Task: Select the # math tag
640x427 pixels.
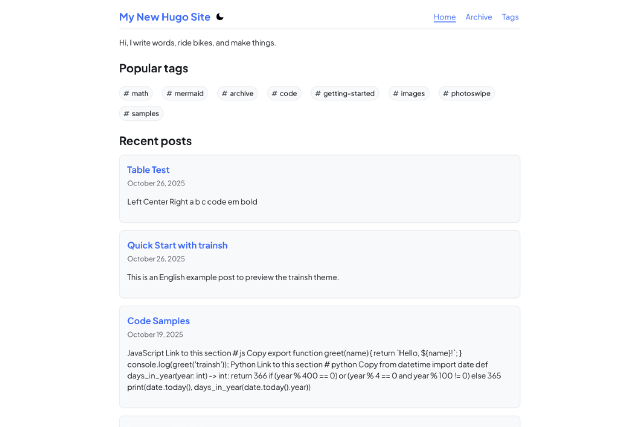Action: tap(136, 93)
